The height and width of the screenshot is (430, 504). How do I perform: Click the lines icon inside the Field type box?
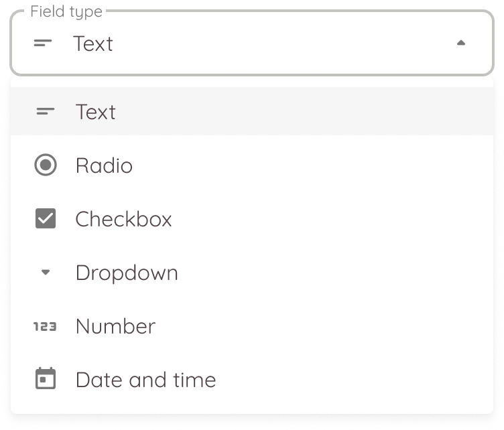click(43, 44)
